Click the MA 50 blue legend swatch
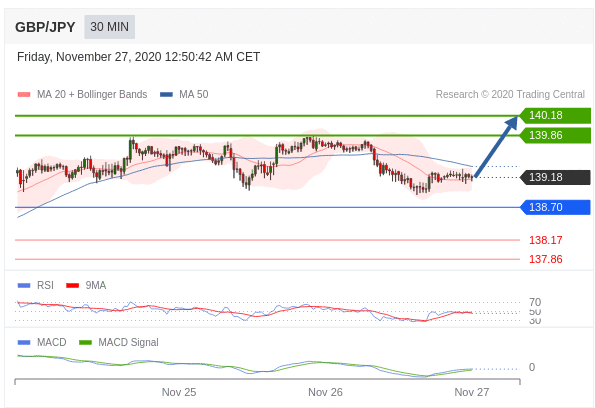Image resolution: width=595 pixels, height=408 pixels. [x=167, y=95]
